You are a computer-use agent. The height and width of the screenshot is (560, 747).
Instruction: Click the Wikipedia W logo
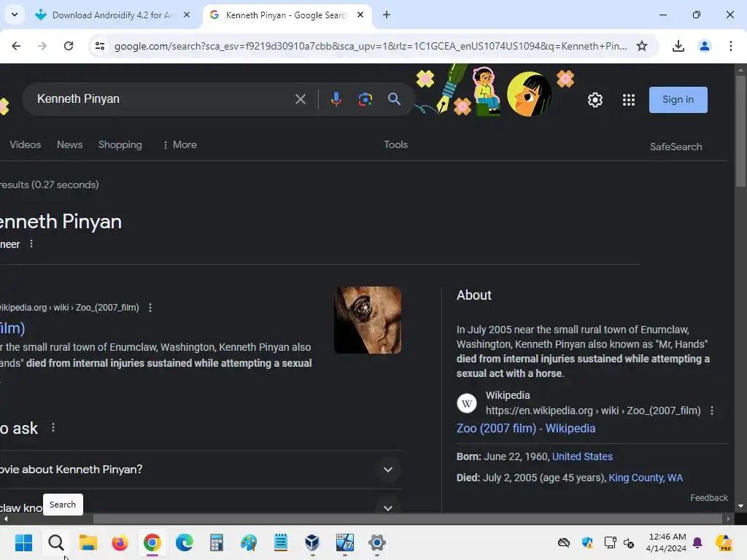(466, 403)
